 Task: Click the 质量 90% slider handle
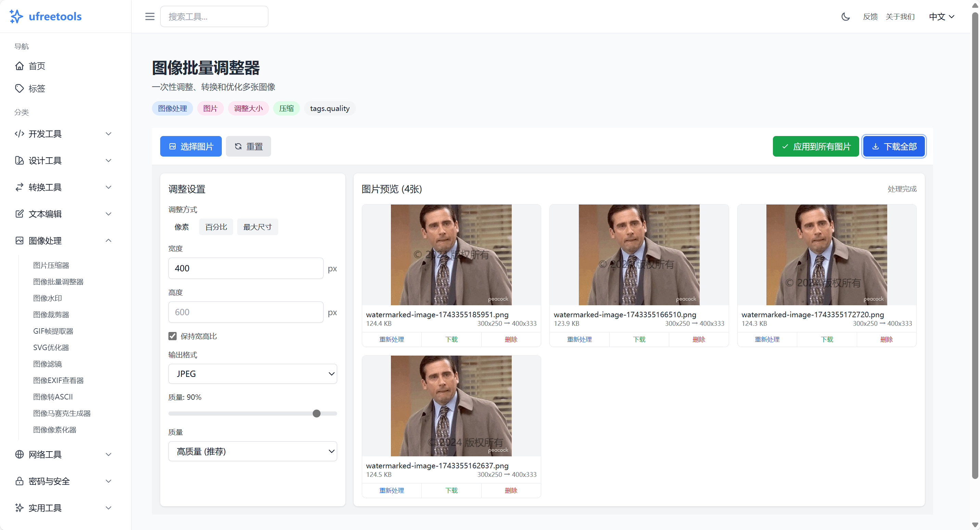coord(317,414)
